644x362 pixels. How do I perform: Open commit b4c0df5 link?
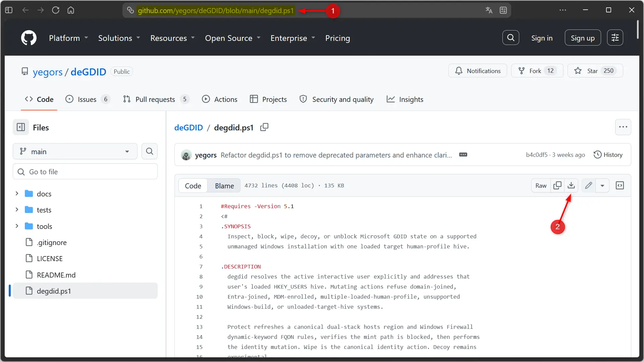536,155
